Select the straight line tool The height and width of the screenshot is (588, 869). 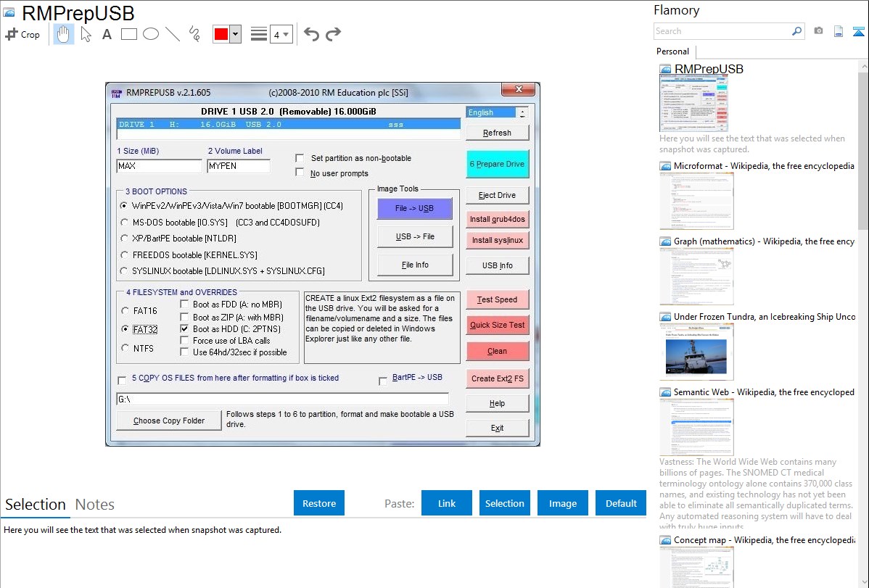pos(173,34)
